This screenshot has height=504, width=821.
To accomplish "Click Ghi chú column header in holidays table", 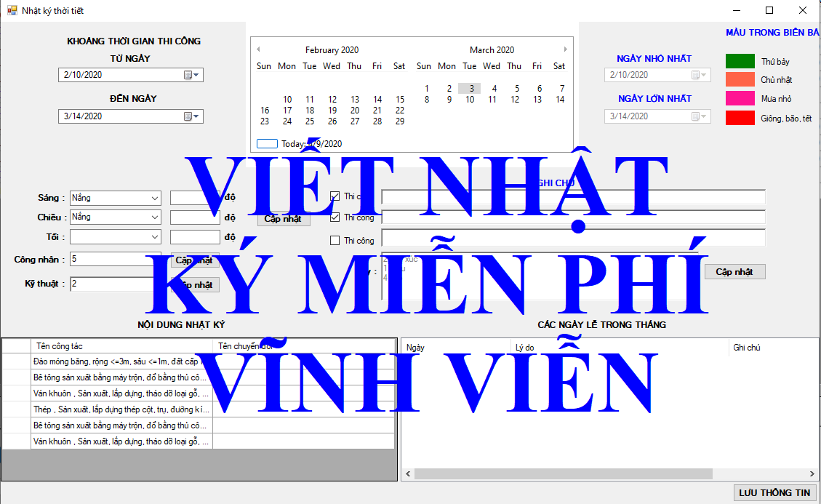I will [x=773, y=348].
